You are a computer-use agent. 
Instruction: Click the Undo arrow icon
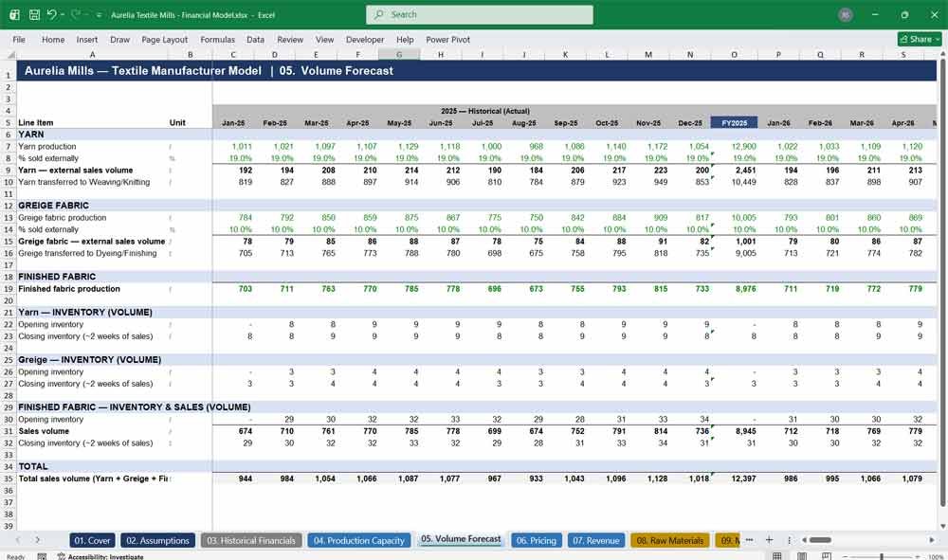(51, 14)
